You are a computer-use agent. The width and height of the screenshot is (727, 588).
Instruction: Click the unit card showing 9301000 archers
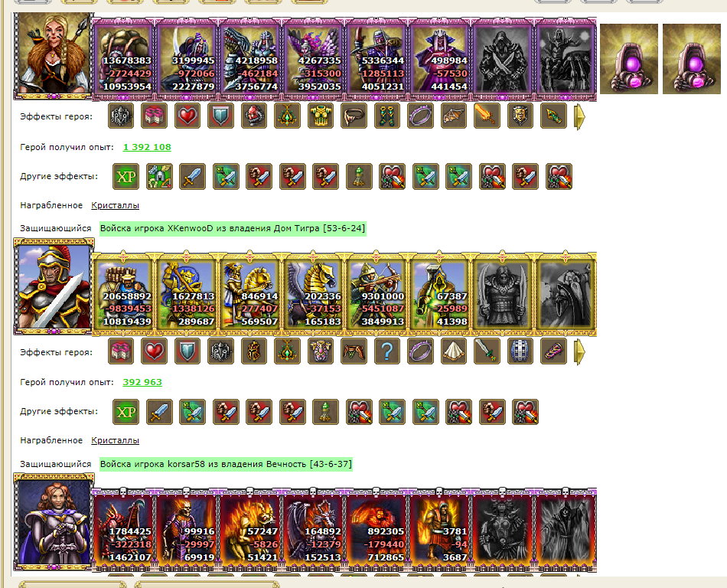click(377, 294)
